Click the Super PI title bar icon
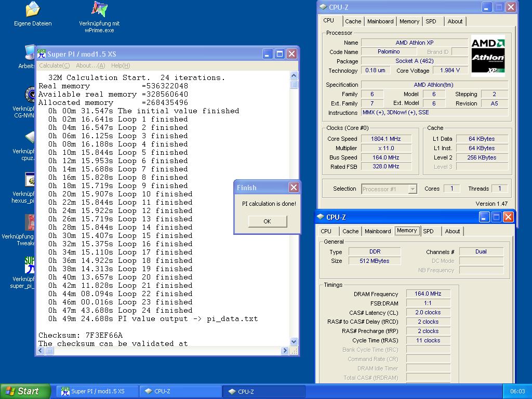Viewport: 532px width, 399px height. tap(42, 54)
